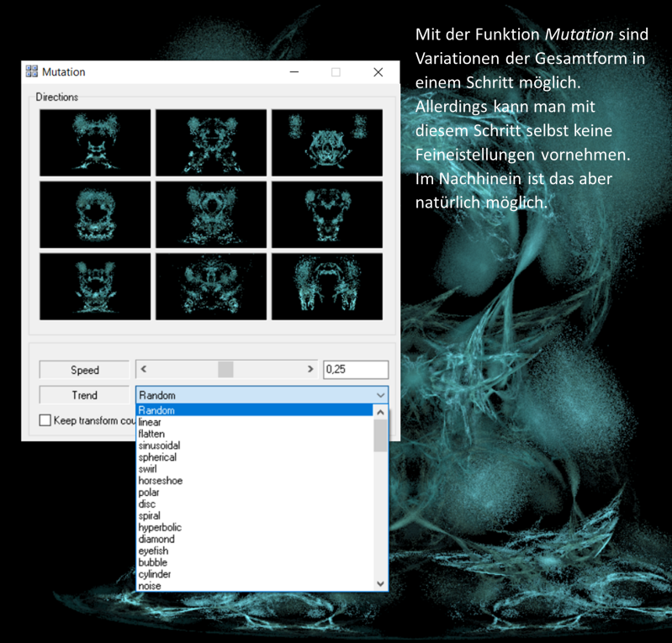This screenshot has height=643, width=672.
Task: Choose sinusoidal in the Trend list
Action: (255, 445)
